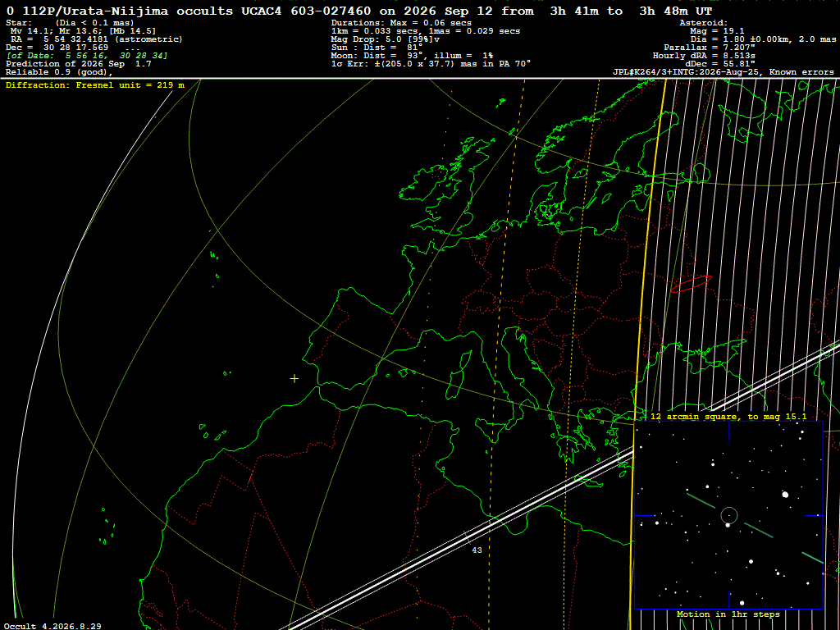Click the brightest star in finder chart

click(x=785, y=495)
